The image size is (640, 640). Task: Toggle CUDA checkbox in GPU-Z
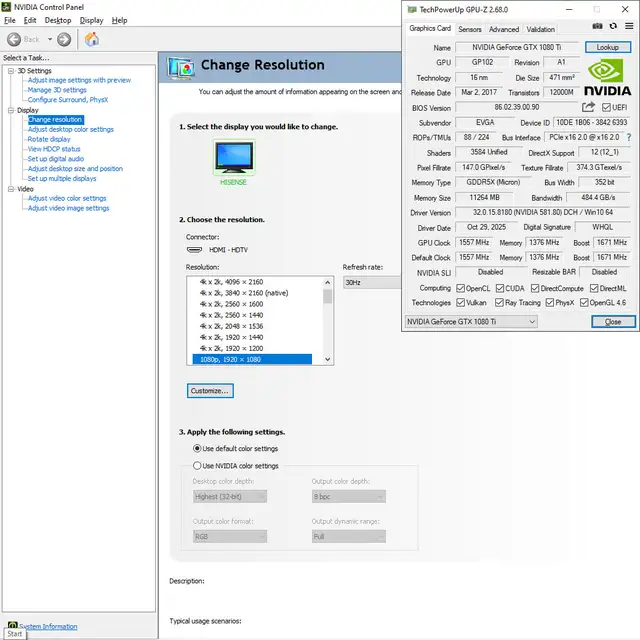tap(500, 289)
